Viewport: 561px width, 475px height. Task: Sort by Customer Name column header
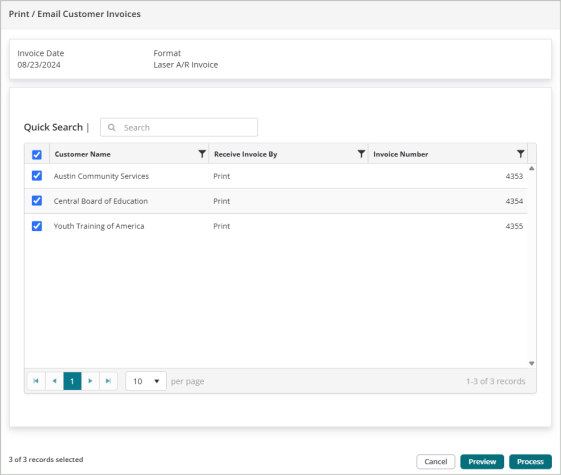83,154
